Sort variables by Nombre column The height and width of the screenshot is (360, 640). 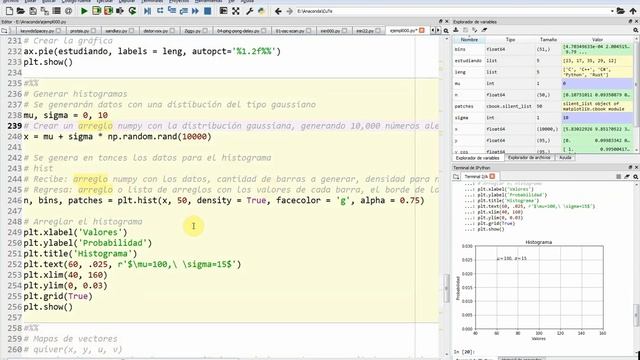pyautogui.click(x=469, y=40)
